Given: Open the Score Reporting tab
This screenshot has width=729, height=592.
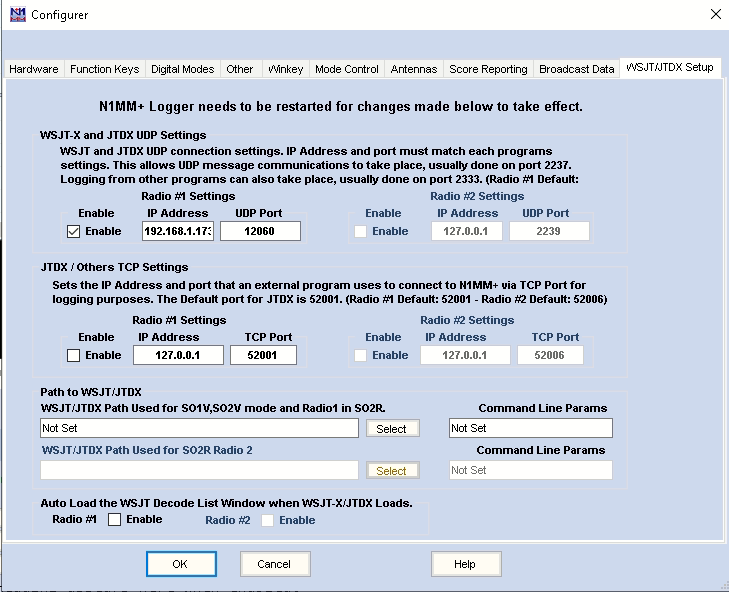Looking at the screenshot, I should pyautogui.click(x=488, y=69).
